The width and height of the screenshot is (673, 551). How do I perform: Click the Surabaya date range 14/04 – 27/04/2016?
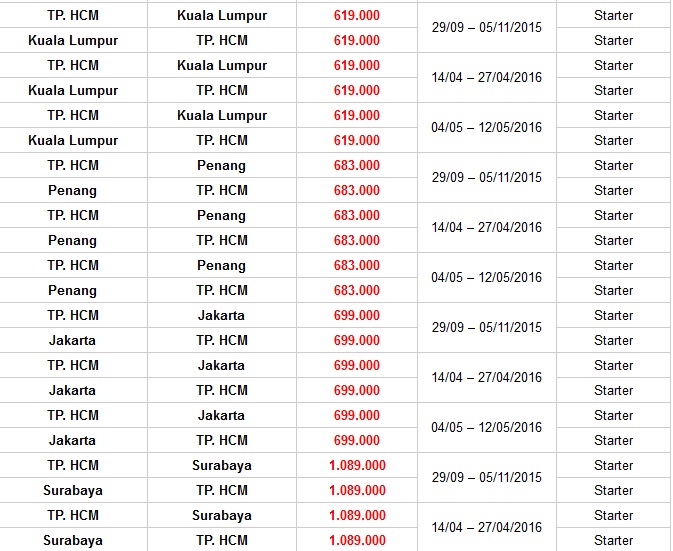[487, 527]
